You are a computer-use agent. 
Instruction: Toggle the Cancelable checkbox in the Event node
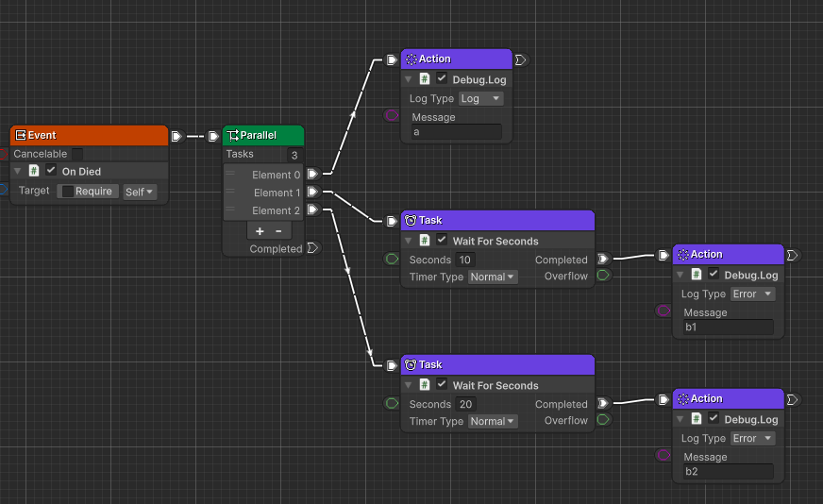[77, 154]
